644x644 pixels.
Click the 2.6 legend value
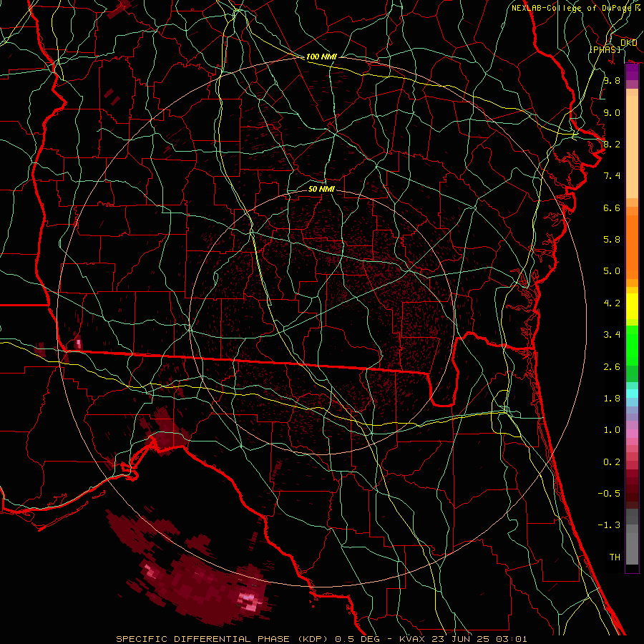612,367
